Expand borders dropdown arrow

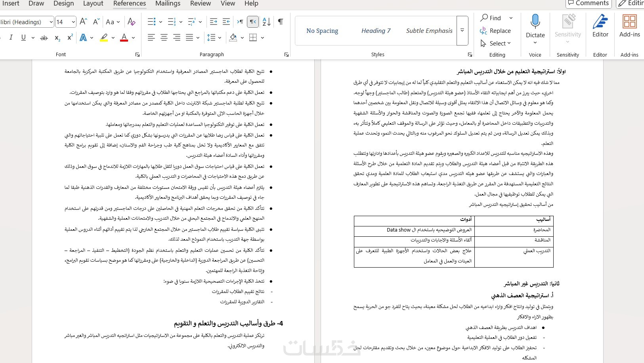(x=262, y=38)
